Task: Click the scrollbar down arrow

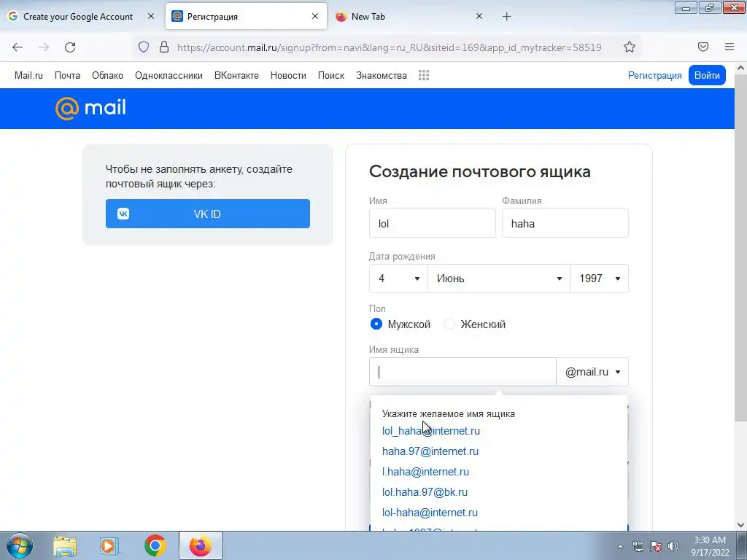Action: pos(741,525)
